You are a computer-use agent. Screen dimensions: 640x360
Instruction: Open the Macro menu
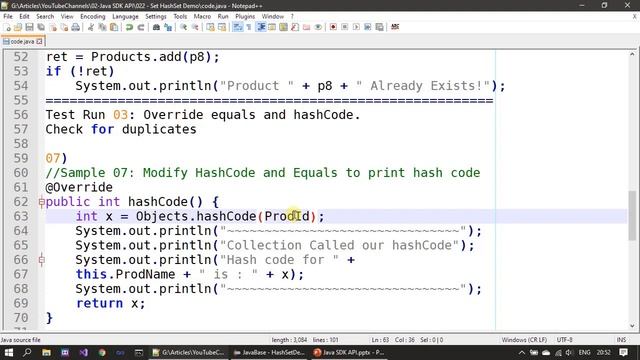(202, 16)
